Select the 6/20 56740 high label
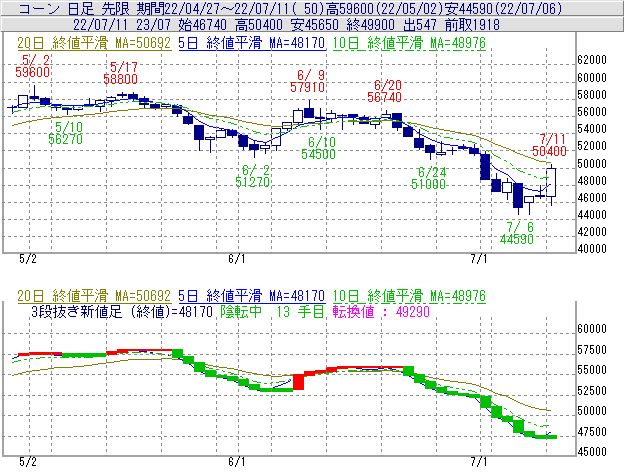The image size is (624, 475). [384, 91]
